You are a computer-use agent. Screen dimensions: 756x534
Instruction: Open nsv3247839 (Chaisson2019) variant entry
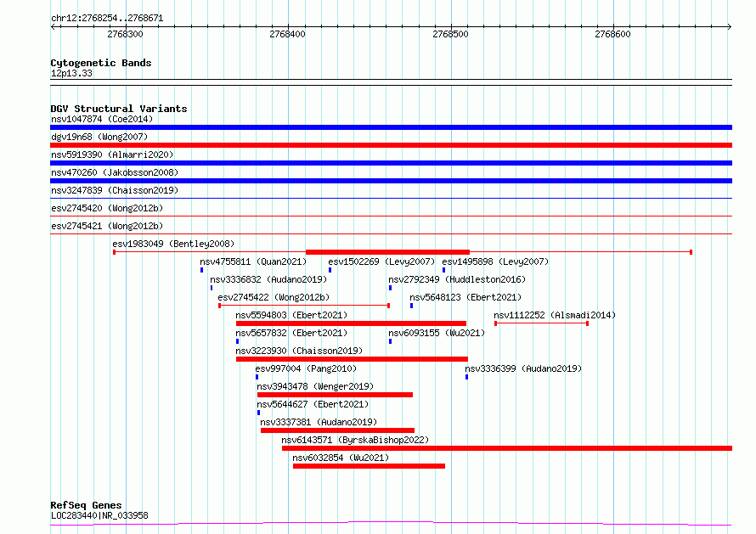coord(115,190)
